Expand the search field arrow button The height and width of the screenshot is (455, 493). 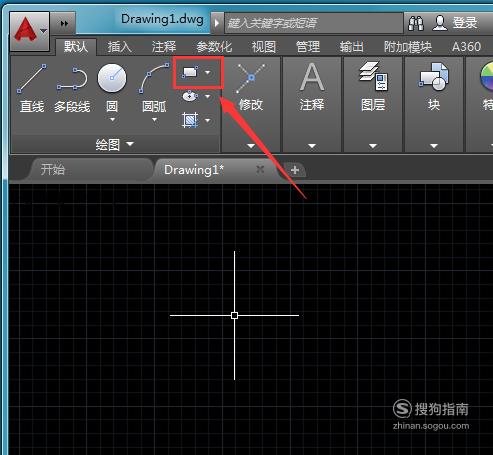[x=217, y=23]
